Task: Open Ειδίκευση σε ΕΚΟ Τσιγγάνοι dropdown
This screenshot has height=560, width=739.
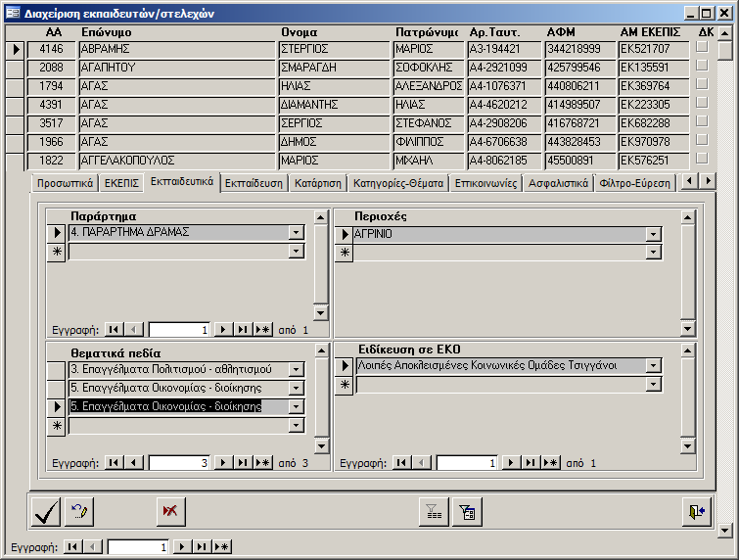Action: (653, 366)
